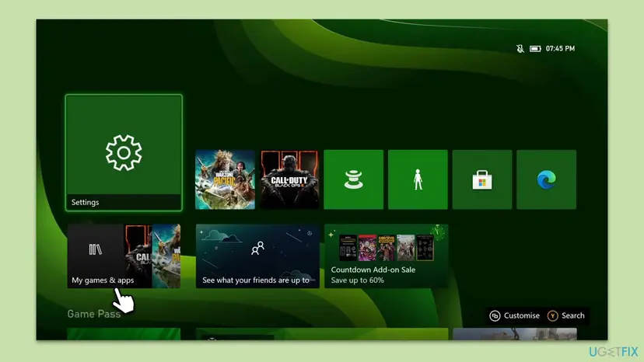Click the friends people icon
Viewport: 644px width, 362px height.
(257, 248)
